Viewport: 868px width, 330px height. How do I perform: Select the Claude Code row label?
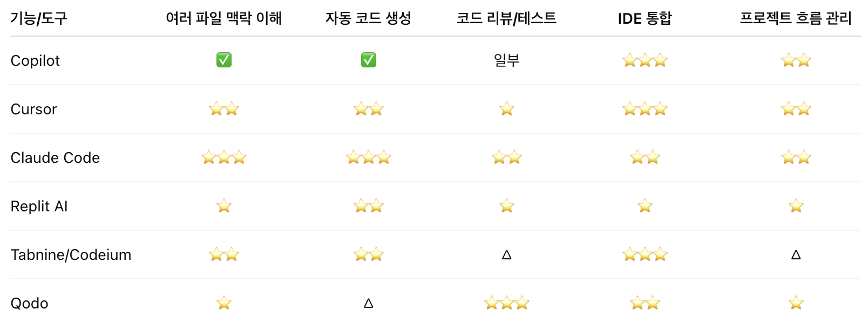coord(55,157)
